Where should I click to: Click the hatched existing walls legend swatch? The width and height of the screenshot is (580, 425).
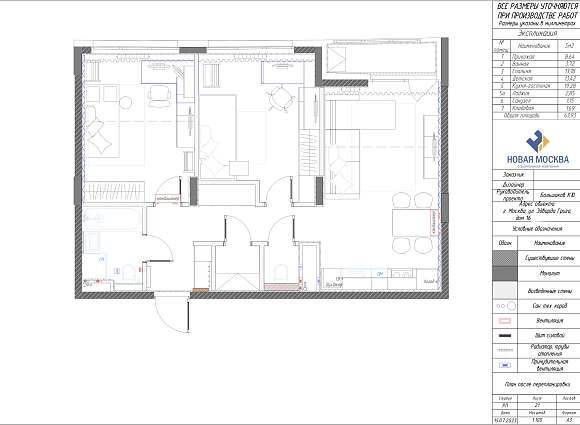(505, 258)
